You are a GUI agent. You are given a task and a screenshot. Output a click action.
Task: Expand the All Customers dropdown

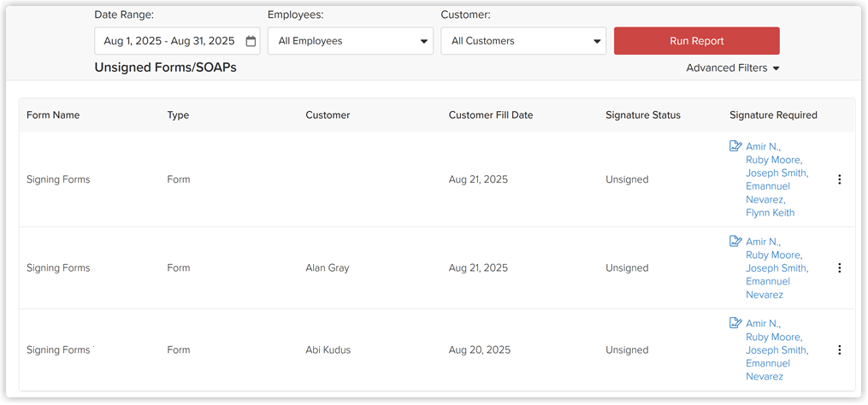(523, 41)
